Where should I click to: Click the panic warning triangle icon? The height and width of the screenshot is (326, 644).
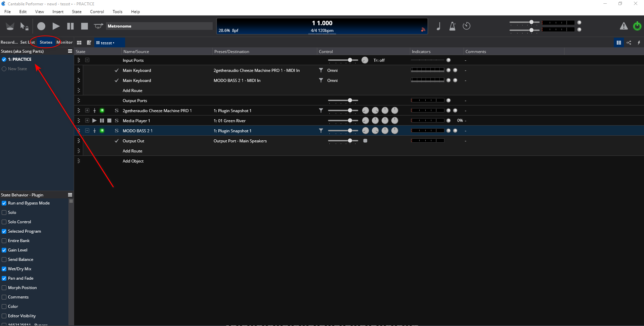(x=624, y=26)
